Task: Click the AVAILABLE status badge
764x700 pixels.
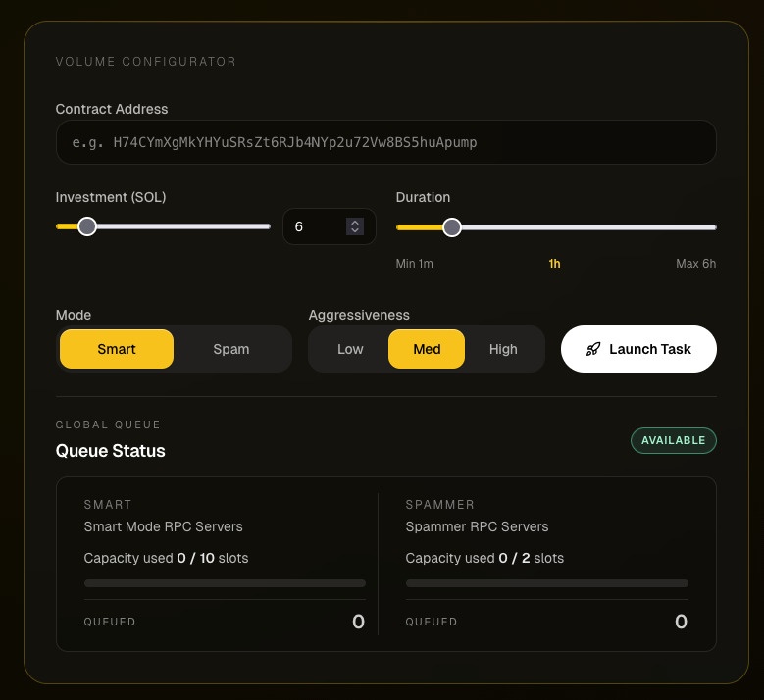Action: (674, 440)
